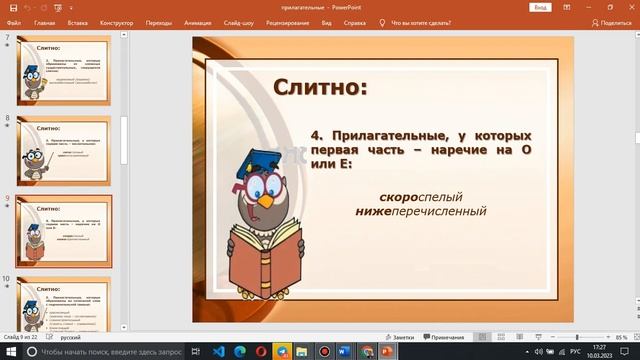This screenshot has width=640, height=360.
Task: Click the 'русский' language indicator
Action: 71,338
